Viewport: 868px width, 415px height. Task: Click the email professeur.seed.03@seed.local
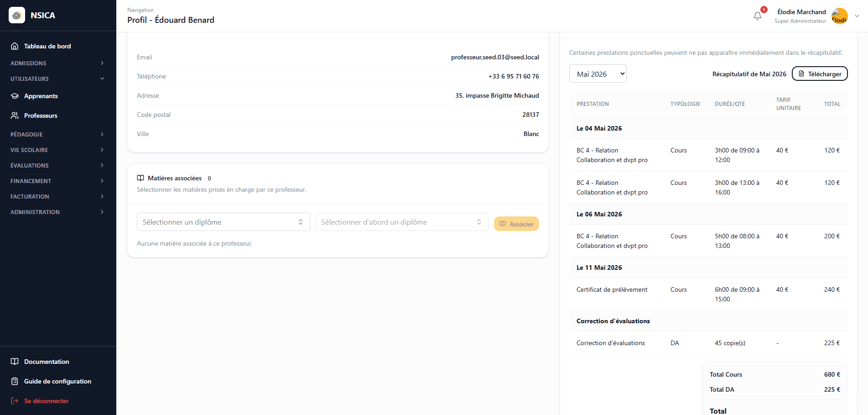click(495, 57)
